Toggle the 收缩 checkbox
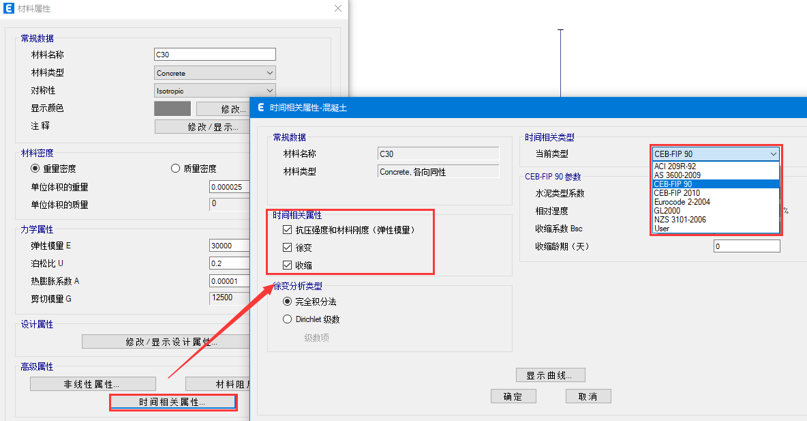Screen dimensions: 807x421 click(x=287, y=265)
